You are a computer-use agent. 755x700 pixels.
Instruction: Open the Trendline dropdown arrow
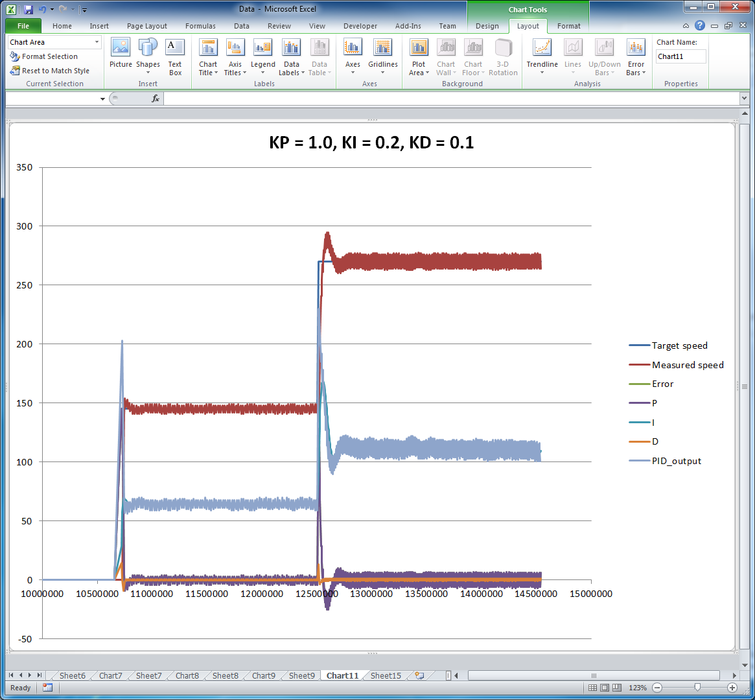coord(542,73)
